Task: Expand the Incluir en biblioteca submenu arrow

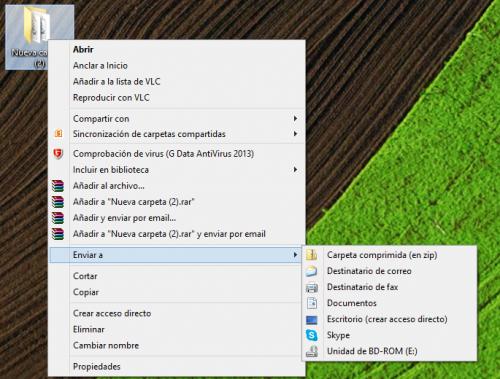Action: (295, 170)
